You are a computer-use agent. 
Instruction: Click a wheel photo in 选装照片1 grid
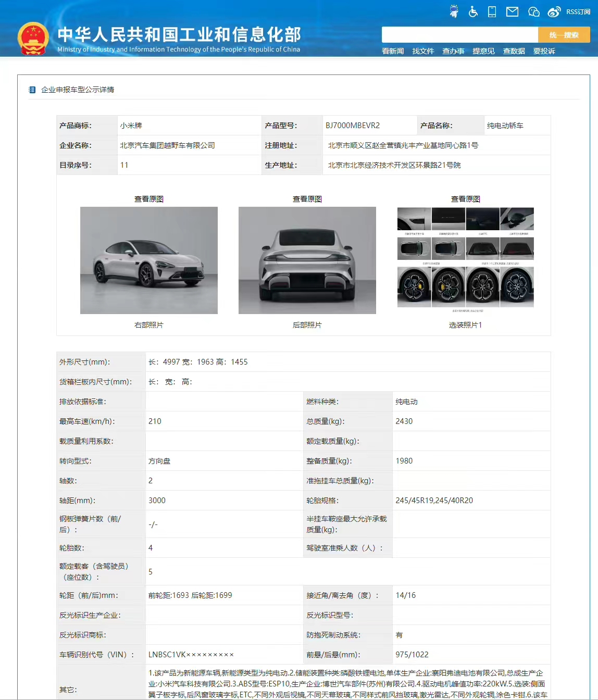[414, 287]
